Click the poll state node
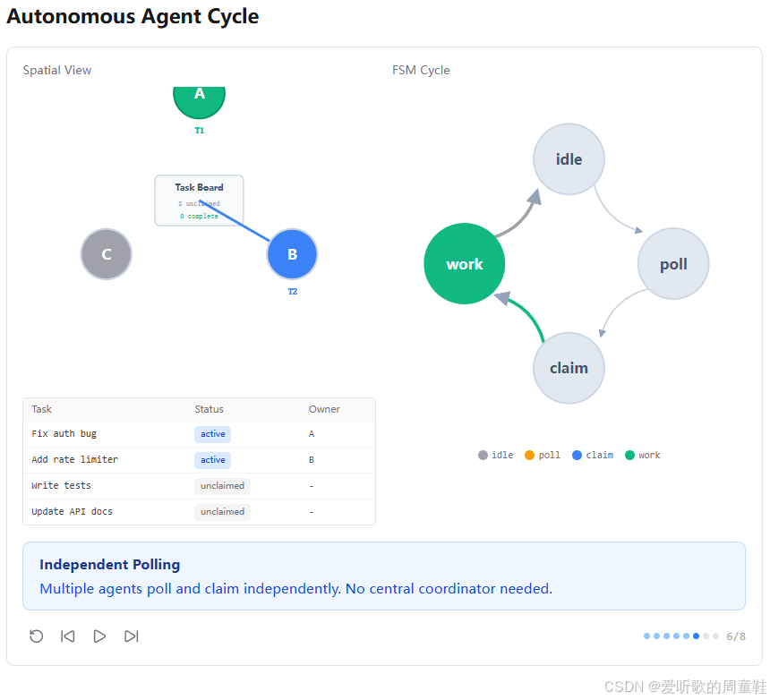Screen dimensions: 770x700 (673, 263)
